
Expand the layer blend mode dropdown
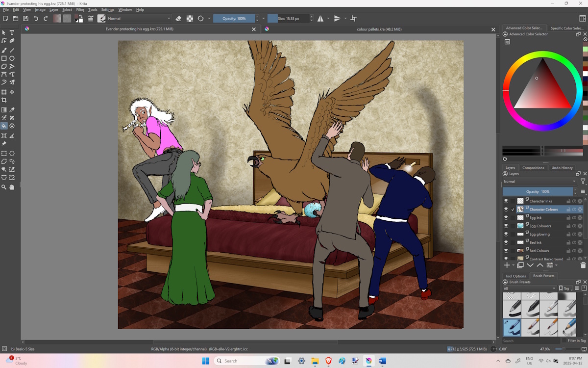click(539, 182)
